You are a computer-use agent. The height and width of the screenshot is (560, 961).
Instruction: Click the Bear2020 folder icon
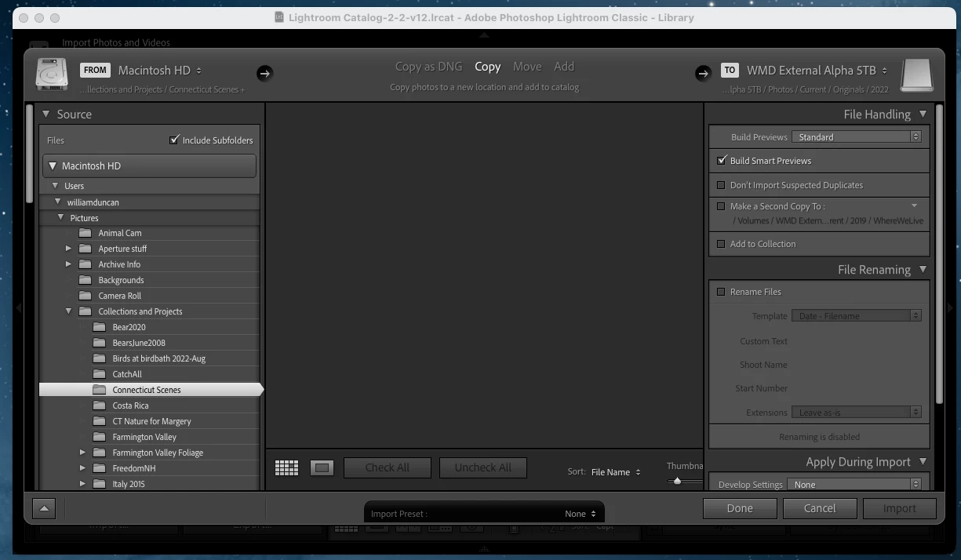99,327
